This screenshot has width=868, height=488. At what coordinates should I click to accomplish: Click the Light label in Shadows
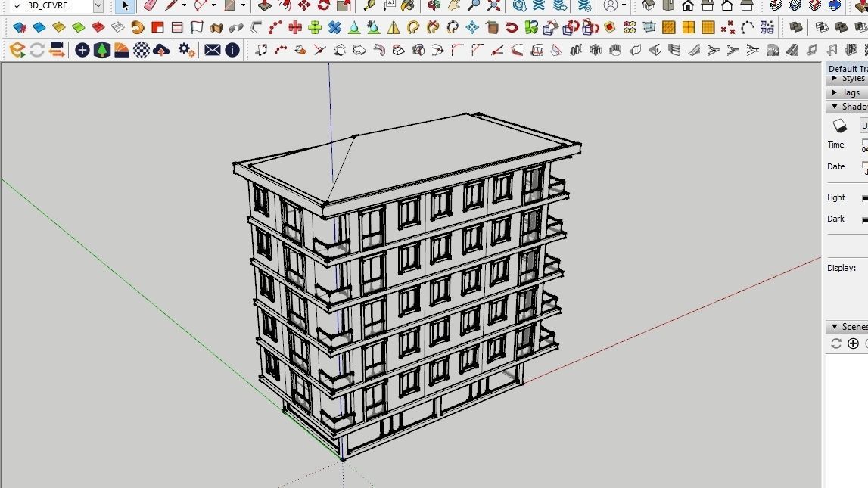point(836,197)
